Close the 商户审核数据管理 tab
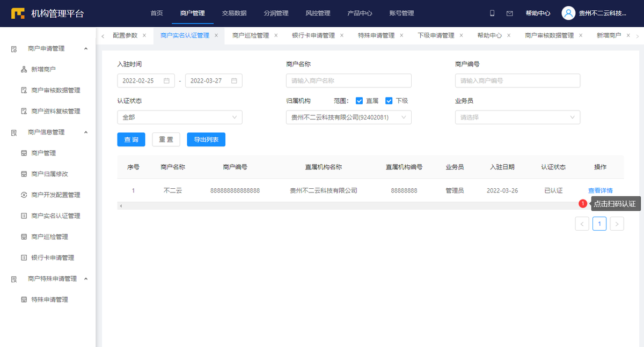The height and width of the screenshot is (347, 644). (581, 35)
